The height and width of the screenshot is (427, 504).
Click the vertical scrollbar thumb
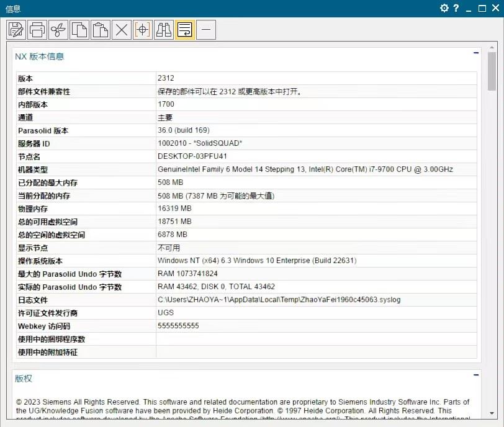492,71
